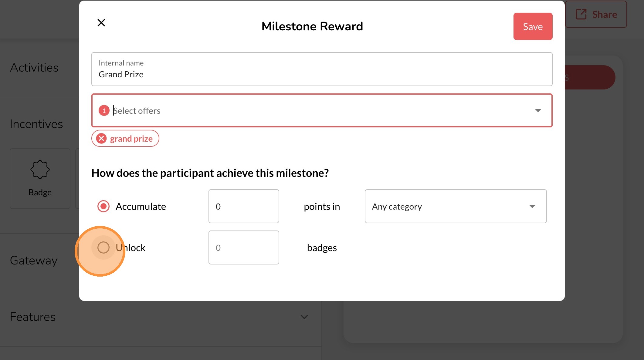The image size is (644, 360).
Task: Click the Share external-link icon
Action: coord(581,14)
